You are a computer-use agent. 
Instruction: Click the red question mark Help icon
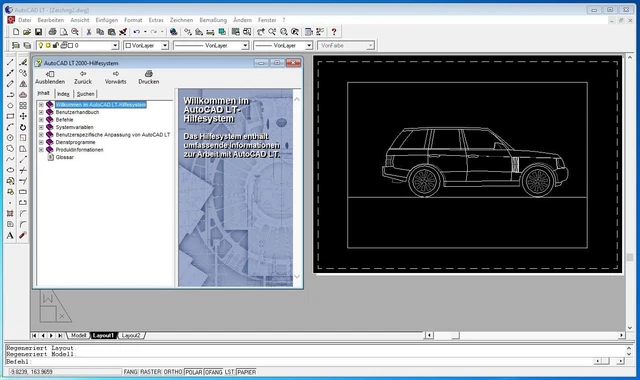(334, 31)
